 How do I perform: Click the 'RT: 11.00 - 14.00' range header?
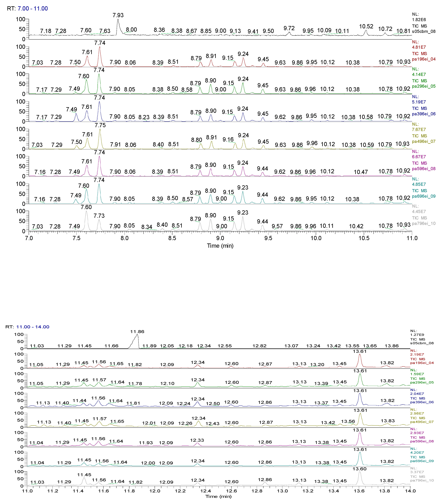[27, 327]
